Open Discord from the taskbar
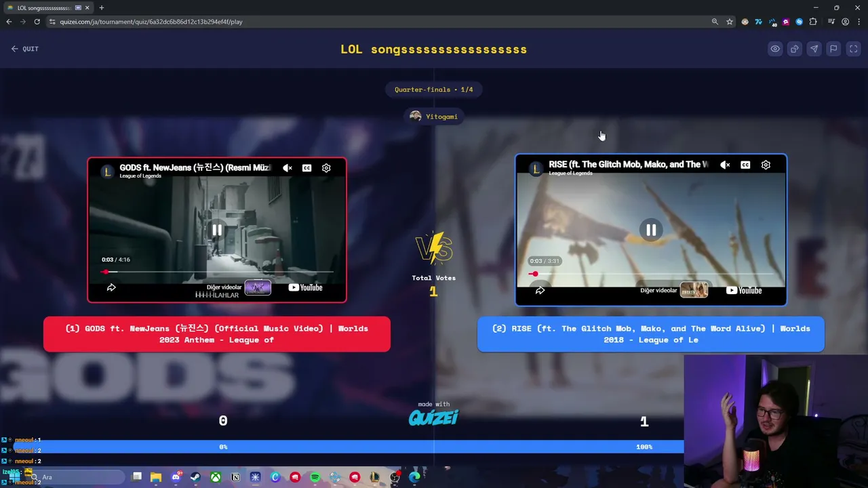This screenshot has width=868, height=488. coord(176,477)
